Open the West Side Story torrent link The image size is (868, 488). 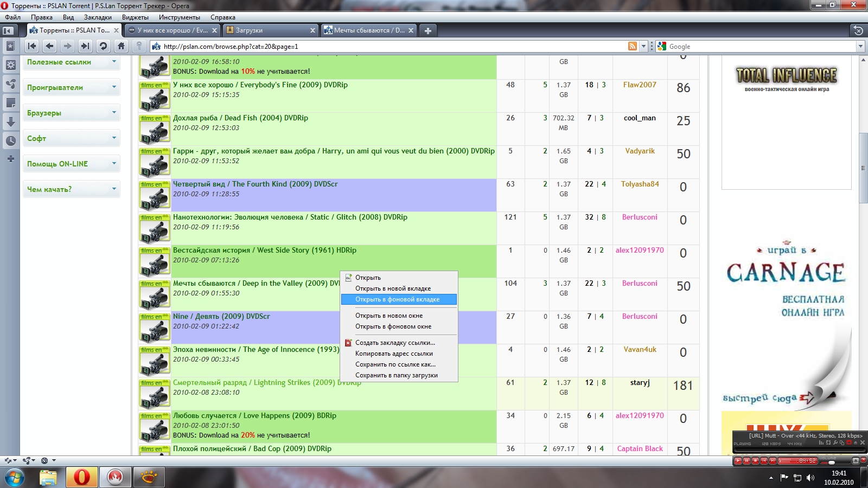[264, 251]
